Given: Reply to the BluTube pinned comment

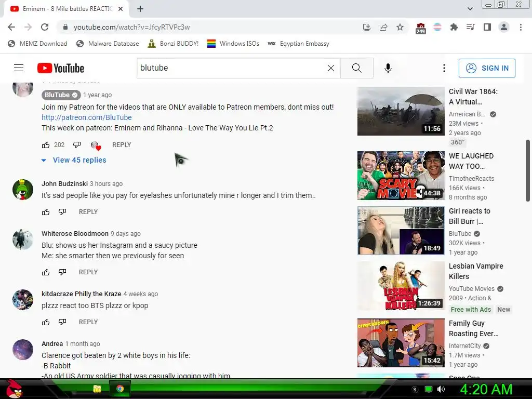Looking at the screenshot, I should coord(122,145).
